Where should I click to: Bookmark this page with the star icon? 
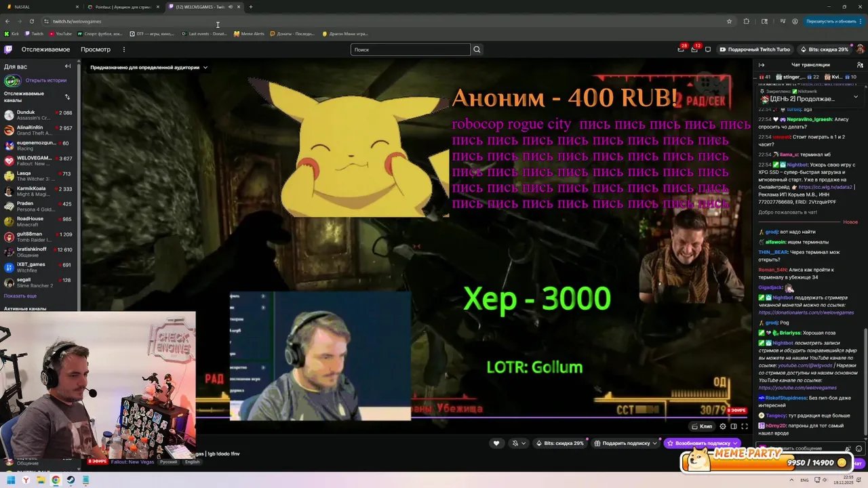[729, 21]
